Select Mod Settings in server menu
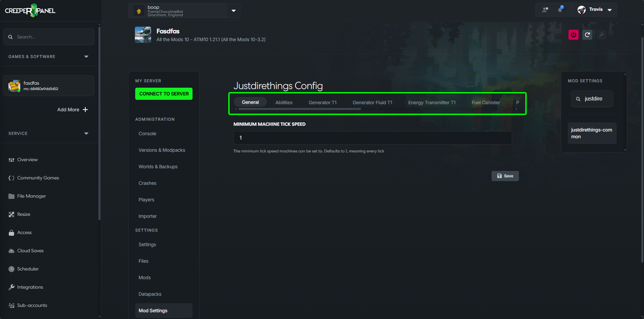The image size is (644, 319). coord(164,311)
